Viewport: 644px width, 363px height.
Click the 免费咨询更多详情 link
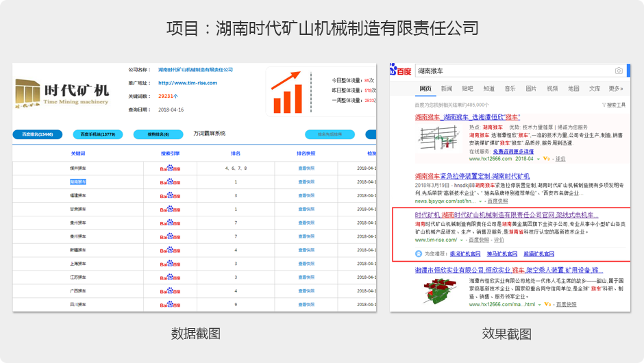513,151
